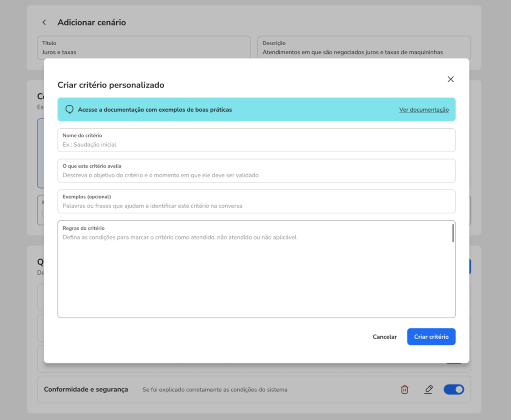The width and height of the screenshot is (511, 420).
Task: Click the Conformidade e segurança row title
Action: point(86,389)
